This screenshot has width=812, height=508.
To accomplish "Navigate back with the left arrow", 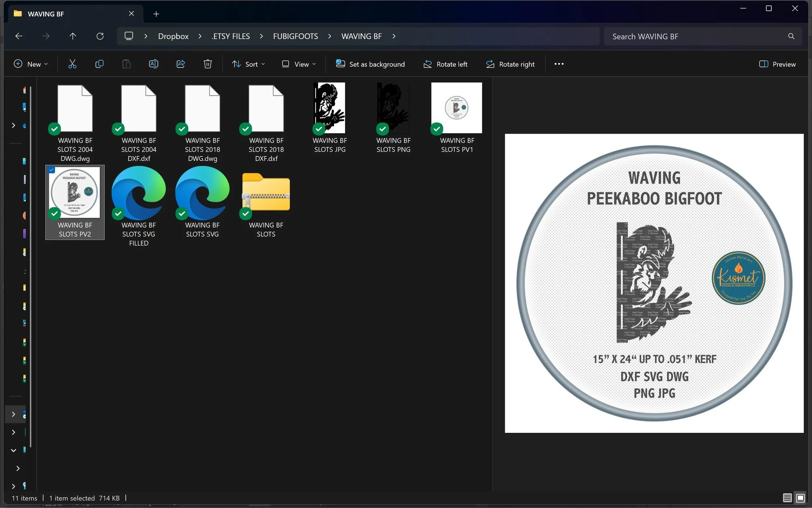I will pyautogui.click(x=19, y=36).
